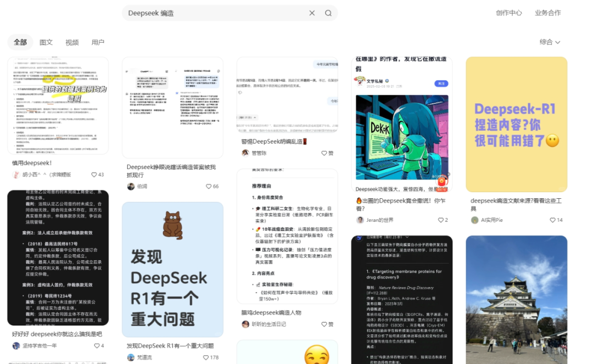Switch to the 用户 tab
The height and width of the screenshot is (364, 593).
(98, 42)
